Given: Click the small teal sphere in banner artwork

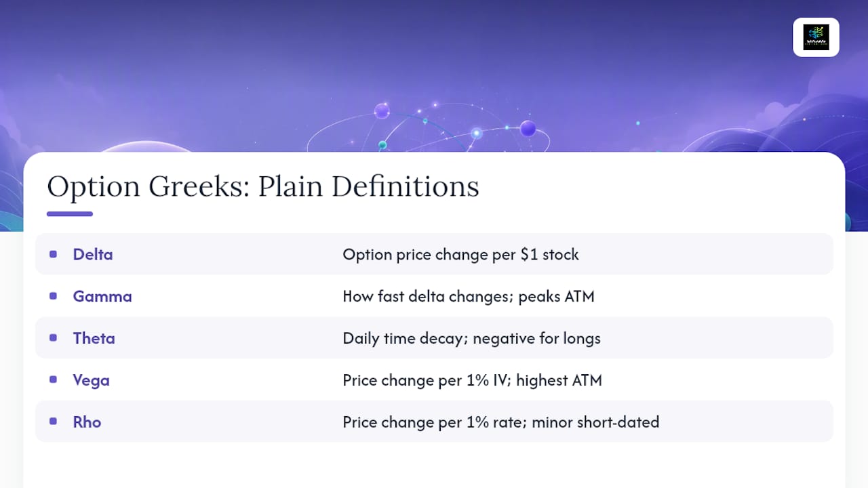Looking at the screenshot, I should [x=382, y=145].
